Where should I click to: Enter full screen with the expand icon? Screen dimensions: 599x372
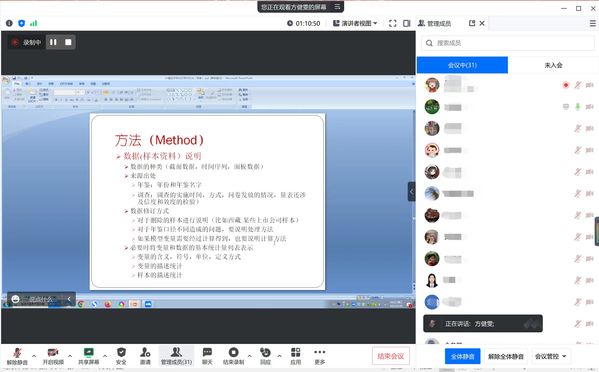point(392,23)
